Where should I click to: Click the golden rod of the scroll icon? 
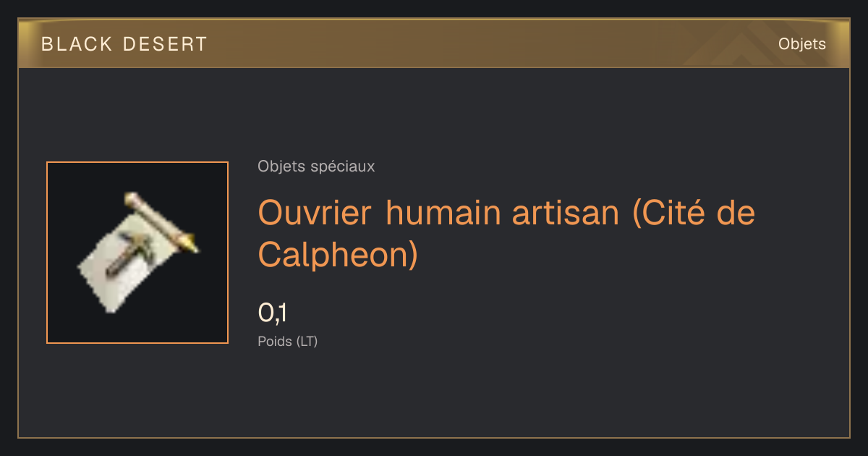coord(161,221)
